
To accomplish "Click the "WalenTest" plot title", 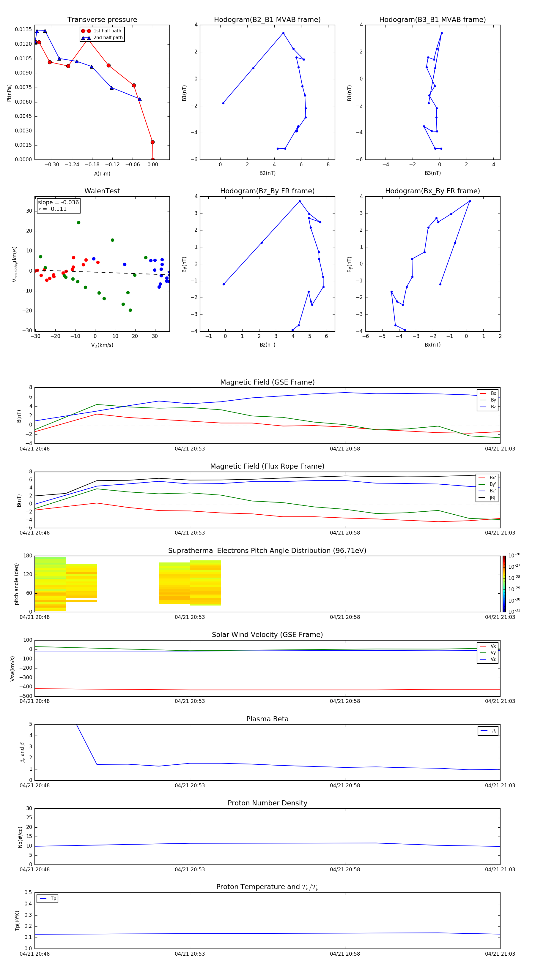I will tap(102, 191).
